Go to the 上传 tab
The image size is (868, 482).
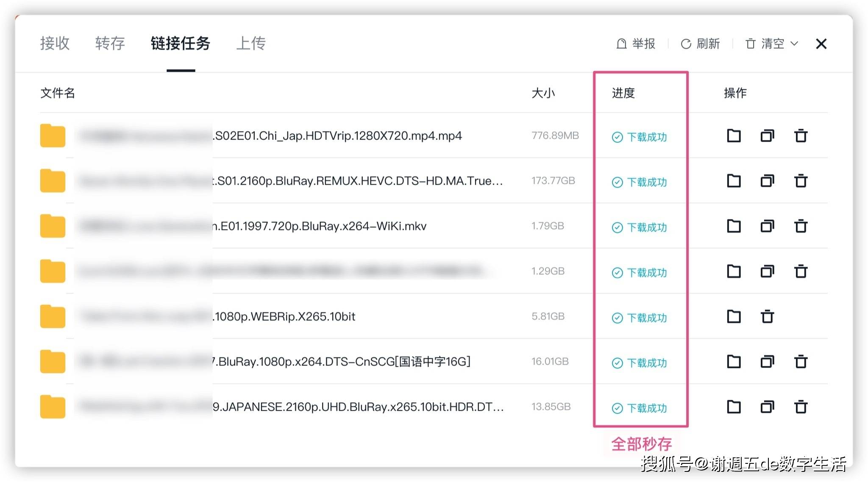click(x=251, y=43)
